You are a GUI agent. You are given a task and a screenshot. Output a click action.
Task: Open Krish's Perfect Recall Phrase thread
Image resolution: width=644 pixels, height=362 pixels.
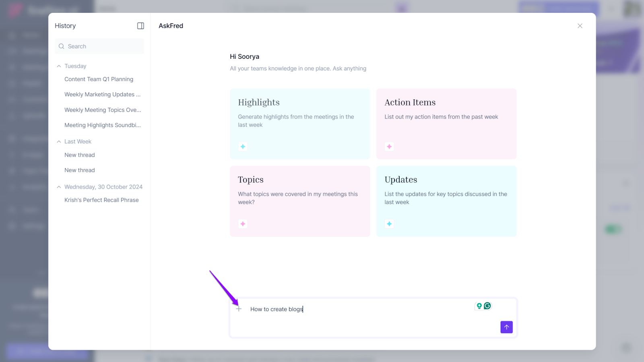point(101,200)
